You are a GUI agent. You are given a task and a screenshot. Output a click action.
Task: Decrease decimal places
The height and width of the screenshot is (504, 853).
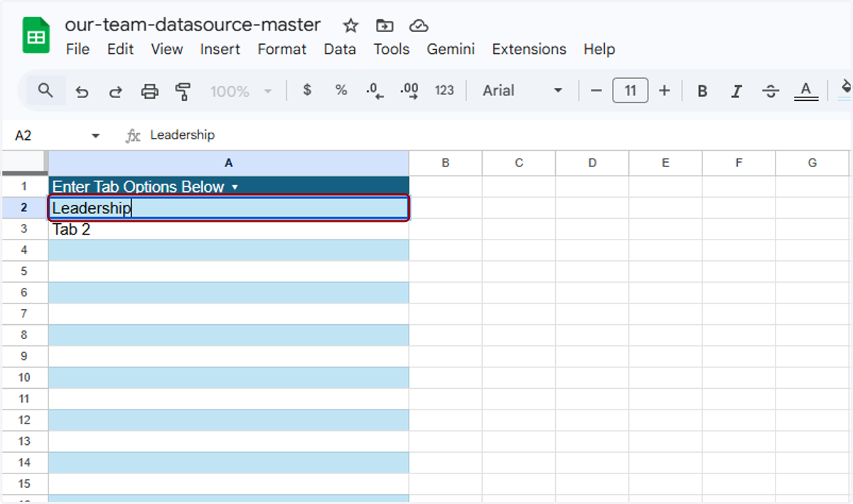[375, 91]
